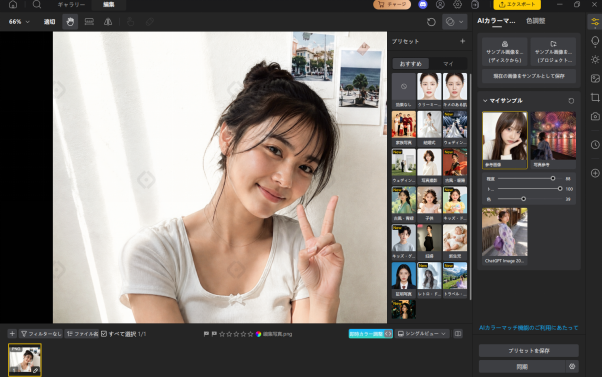This screenshot has height=378, width=602.
Task: Set the first flag icon on photo
Action: point(206,334)
